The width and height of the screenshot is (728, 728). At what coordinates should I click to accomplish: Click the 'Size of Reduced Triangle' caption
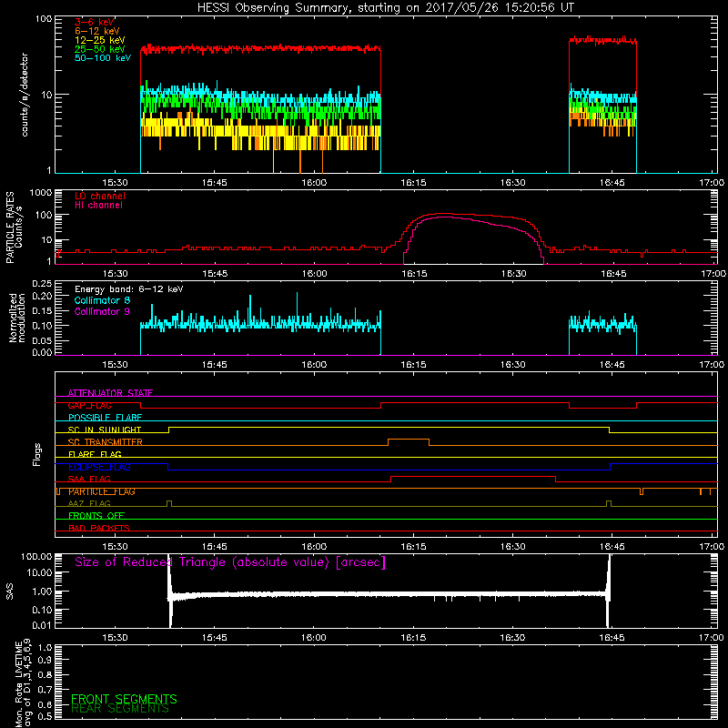[230, 562]
